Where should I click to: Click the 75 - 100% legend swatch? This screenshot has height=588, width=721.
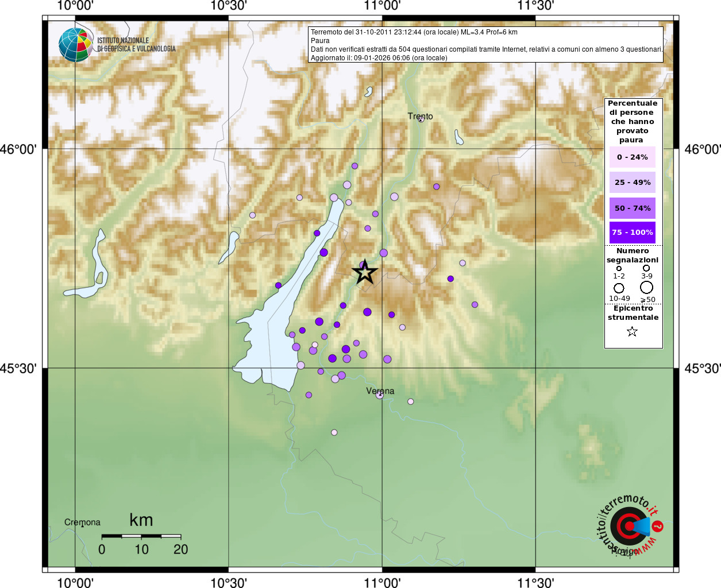pyautogui.click(x=632, y=233)
